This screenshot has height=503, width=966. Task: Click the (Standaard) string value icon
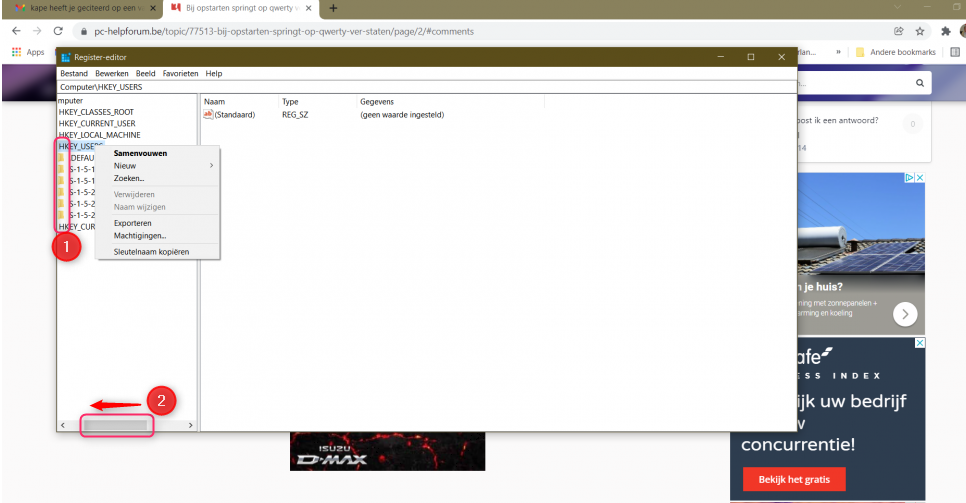208,114
